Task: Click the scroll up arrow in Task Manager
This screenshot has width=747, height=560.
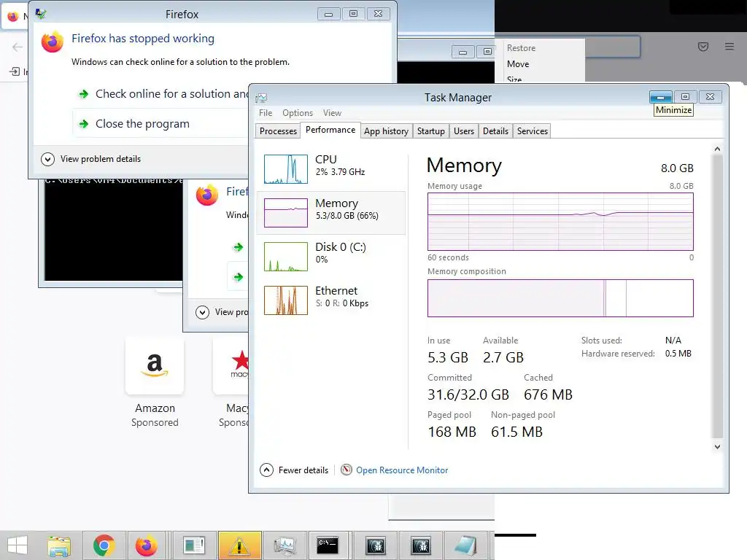Action: click(717, 149)
